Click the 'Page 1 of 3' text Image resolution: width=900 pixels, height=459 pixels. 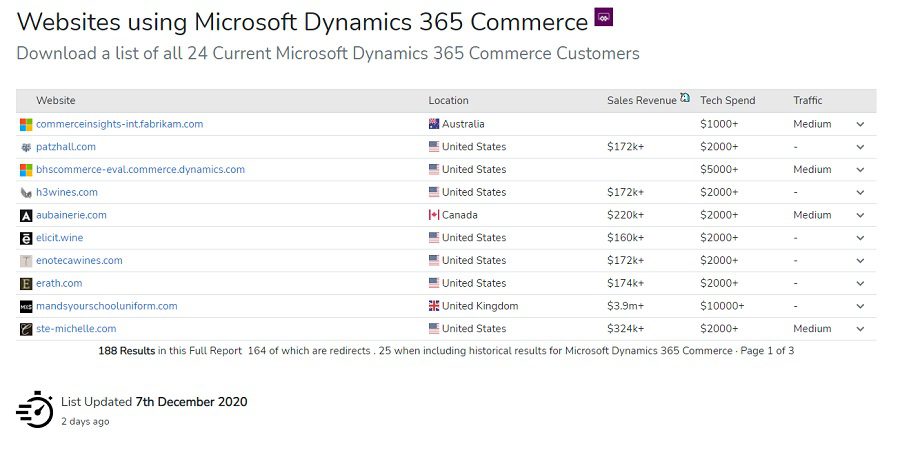pyautogui.click(x=767, y=351)
